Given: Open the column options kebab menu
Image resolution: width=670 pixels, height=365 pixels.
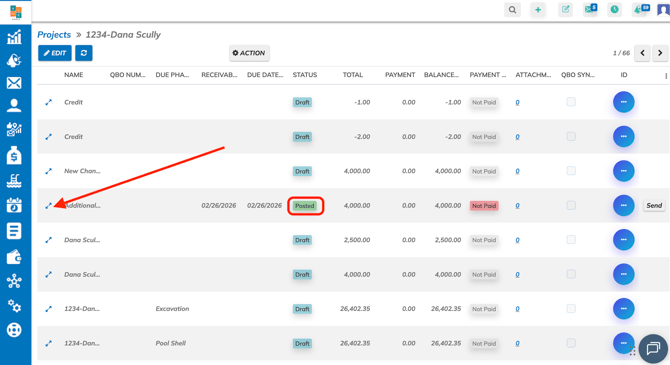Looking at the screenshot, I should pos(666,76).
